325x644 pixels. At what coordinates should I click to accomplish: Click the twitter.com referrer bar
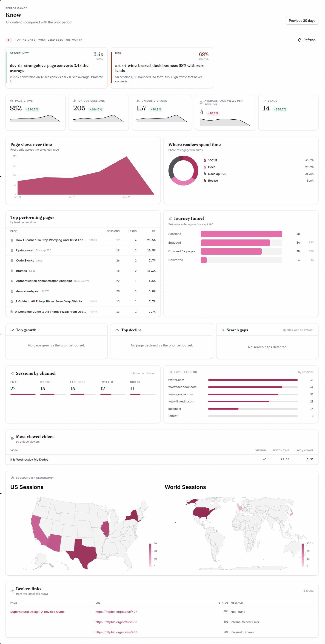[x=253, y=380]
